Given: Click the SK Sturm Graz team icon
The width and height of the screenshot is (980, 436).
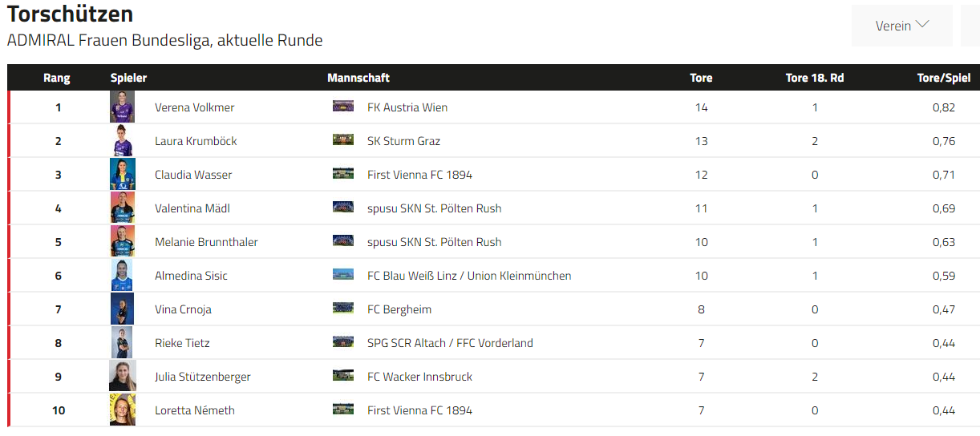Looking at the screenshot, I should (x=343, y=140).
